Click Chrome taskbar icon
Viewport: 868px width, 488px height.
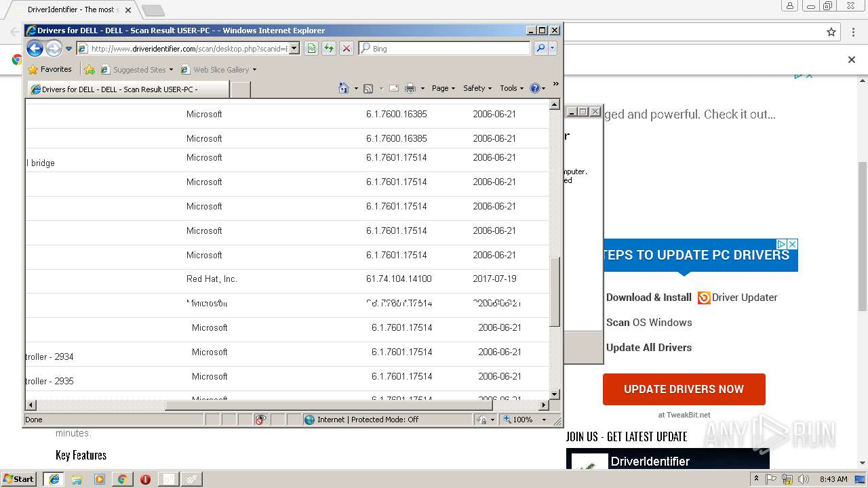pos(122,479)
